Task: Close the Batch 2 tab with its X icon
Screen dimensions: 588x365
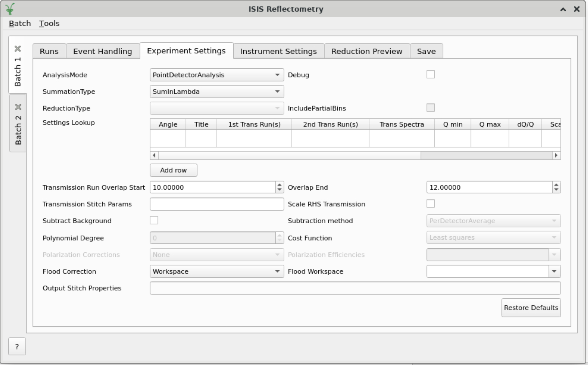Action: tap(18, 107)
